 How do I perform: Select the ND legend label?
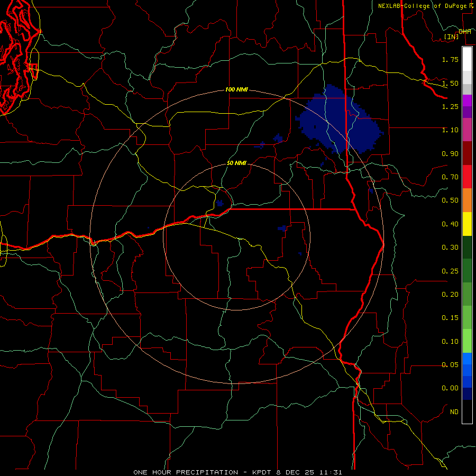(x=454, y=412)
